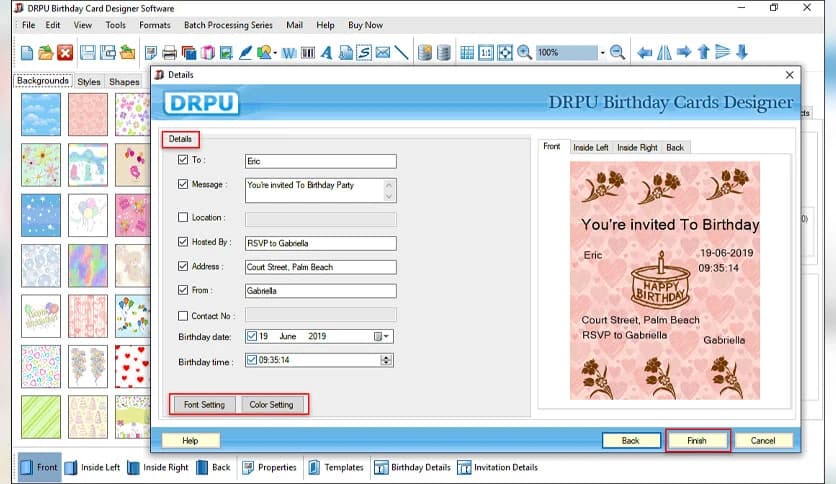Image resolution: width=836 pixels, height=484 pixels.
Task: Uncheck the Message checkbox
Action: (x=183, y=184)
